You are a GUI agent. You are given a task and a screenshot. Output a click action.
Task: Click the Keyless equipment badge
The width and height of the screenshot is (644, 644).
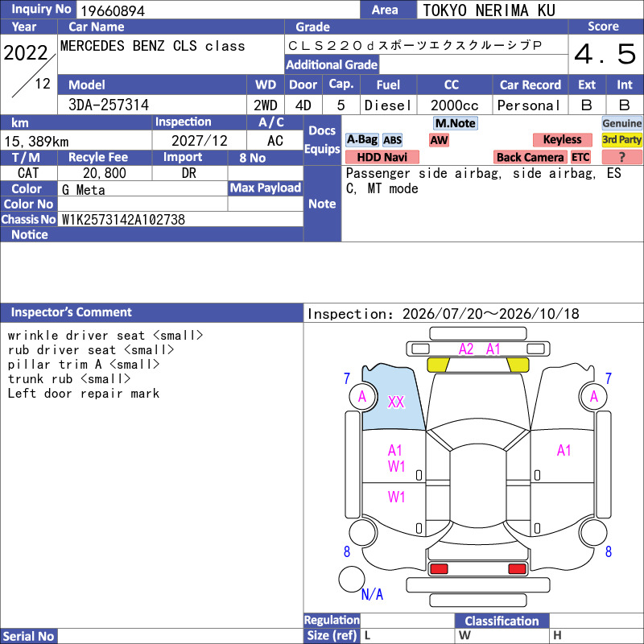tap(562, 139)
